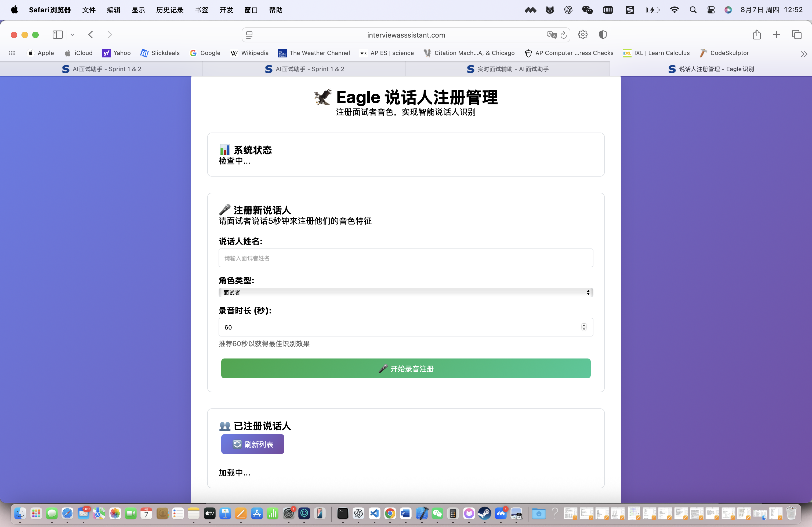Viewport: 812px width, 527px height.
Task: Open the 历史记录 menu
Action: 170,10
